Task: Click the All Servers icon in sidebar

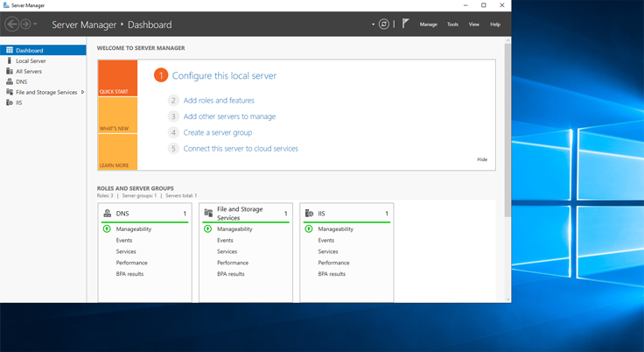Action: (x=10, y=71)
